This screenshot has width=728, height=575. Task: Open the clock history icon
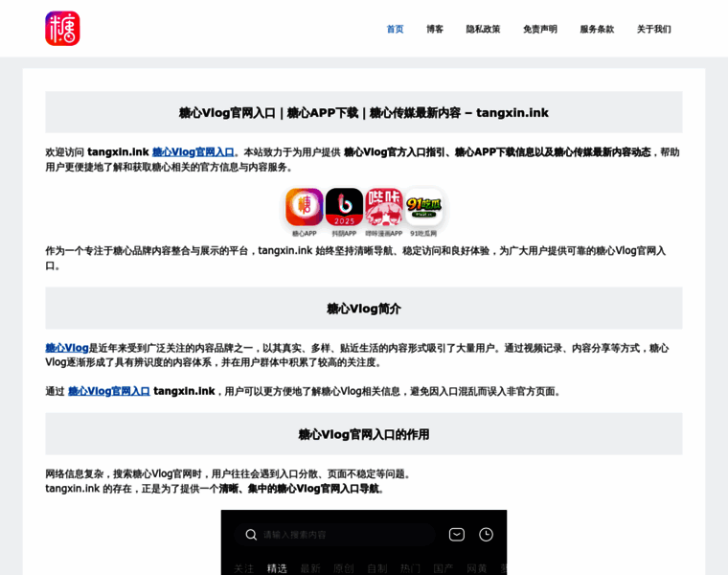click(x=486, y=535)
